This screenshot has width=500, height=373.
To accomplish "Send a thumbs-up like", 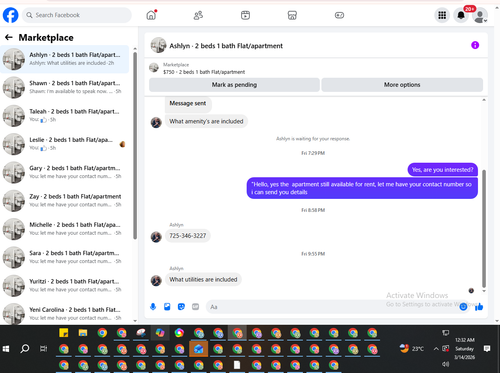I will [x=479, y=307].
